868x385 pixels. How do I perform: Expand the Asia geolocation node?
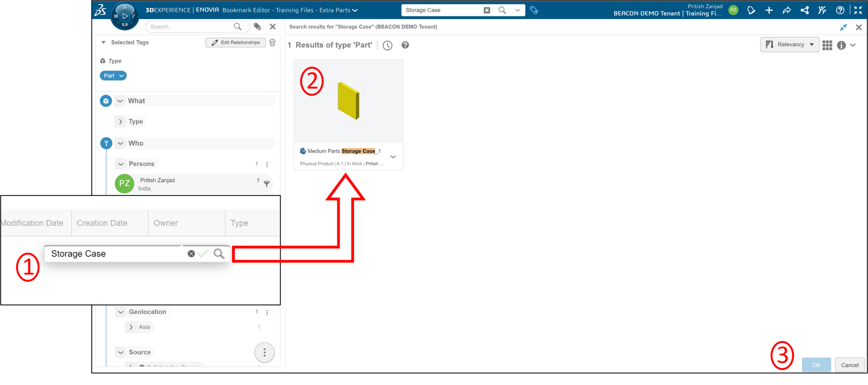point(131,327)
